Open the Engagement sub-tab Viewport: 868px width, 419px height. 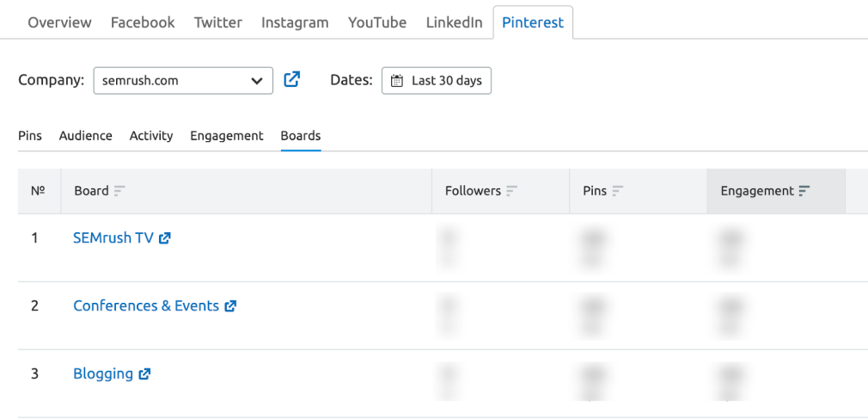pos(227,136)
